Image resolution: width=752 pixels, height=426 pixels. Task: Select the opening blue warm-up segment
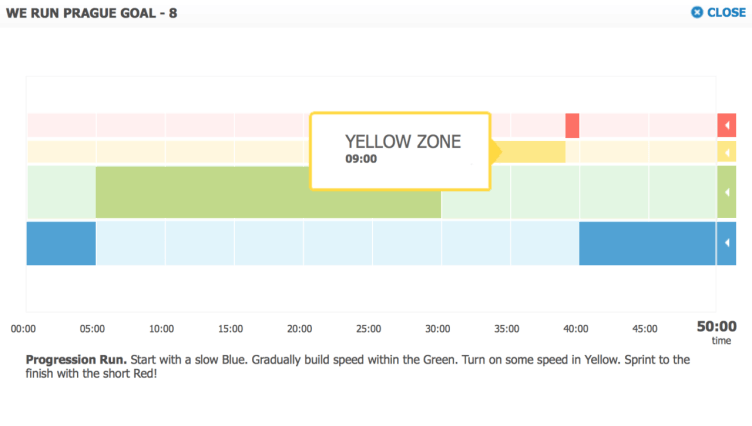click(61, 243)
